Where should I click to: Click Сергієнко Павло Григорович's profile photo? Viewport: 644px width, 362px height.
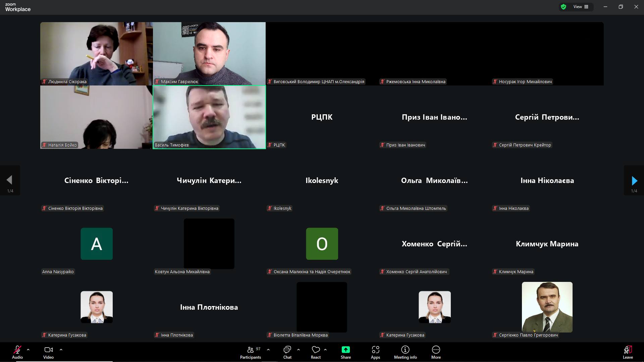click(x=547, y=307)
